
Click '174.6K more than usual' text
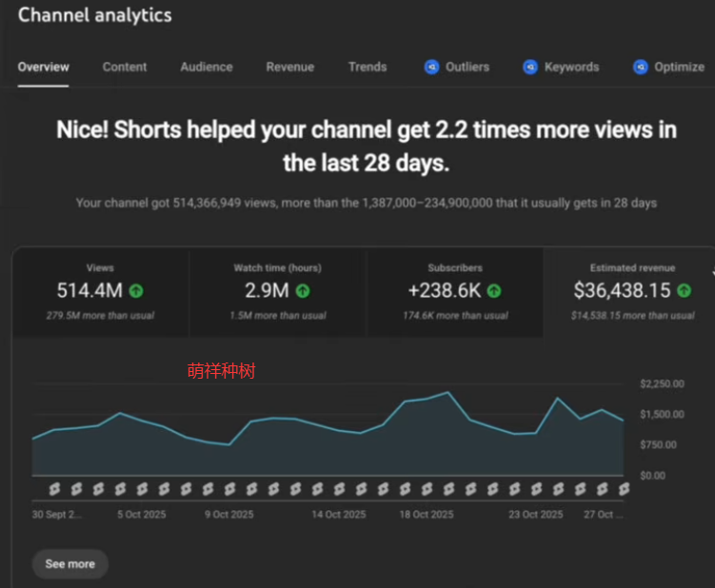pyautogui.click(x=455, y=316)
